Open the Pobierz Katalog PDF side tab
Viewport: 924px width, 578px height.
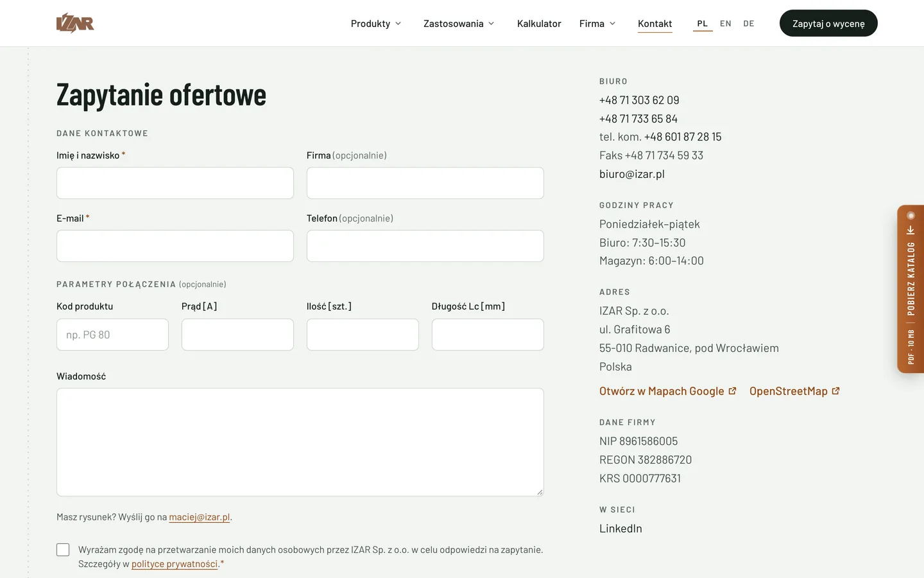pyautogui.click(x=911, y=289)
